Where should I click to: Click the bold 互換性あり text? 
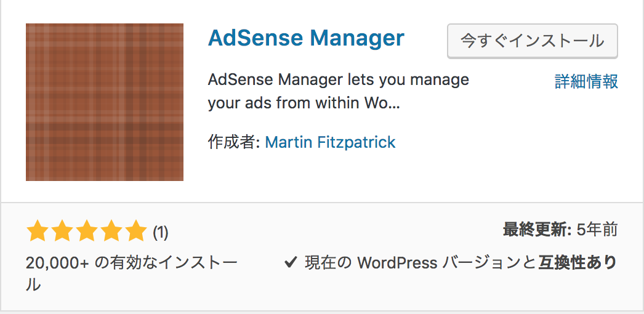click(x=578, y=262)
